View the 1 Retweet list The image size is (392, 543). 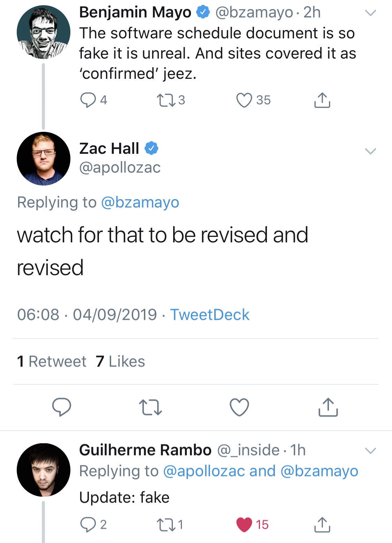(52, 361)
